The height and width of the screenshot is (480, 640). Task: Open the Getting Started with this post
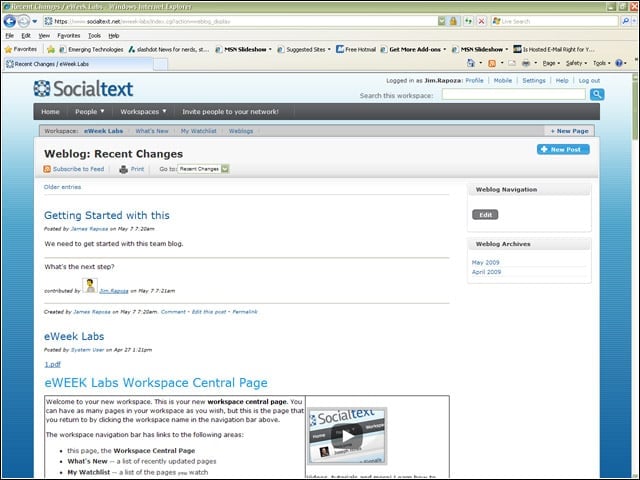click(107, 215)
